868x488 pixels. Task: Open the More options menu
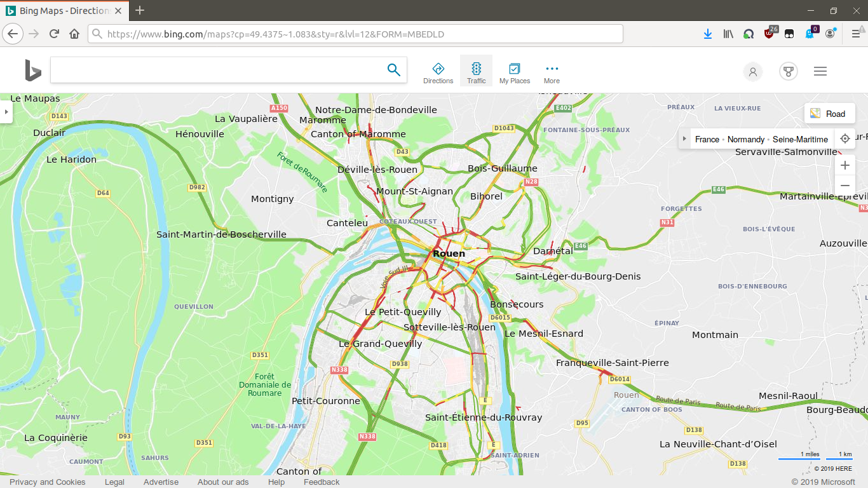pyautogui.click(x=552, y=73)
